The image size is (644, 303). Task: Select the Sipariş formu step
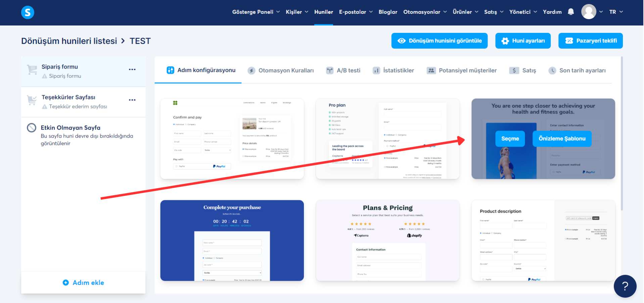84,71
